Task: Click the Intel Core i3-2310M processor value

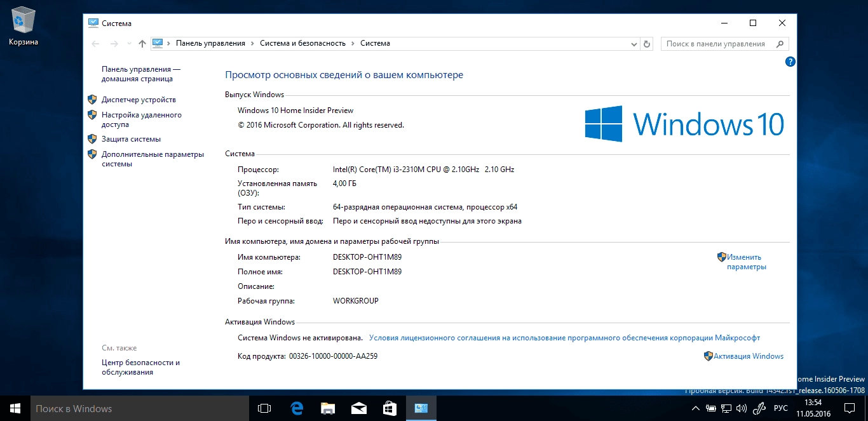Action: (x=423, y=170)
